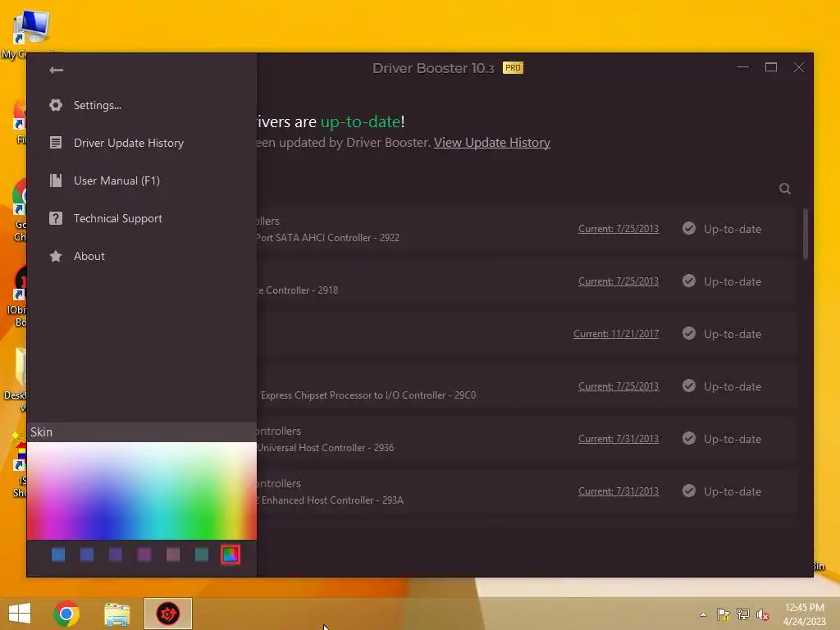Click Up-to-date checkmark for Universal Host Controller row
Viewport: 840px width, 630px height.
tap(689, 439)
